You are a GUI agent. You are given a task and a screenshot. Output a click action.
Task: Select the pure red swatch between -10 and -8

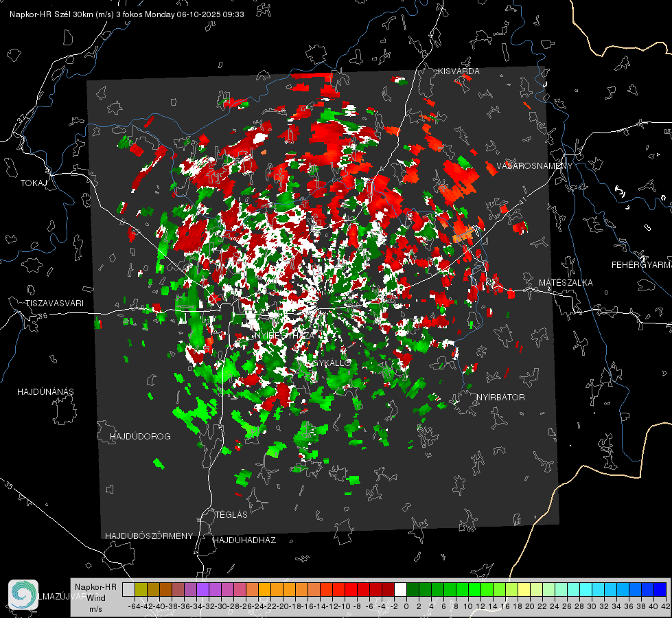tap(351, 590)
